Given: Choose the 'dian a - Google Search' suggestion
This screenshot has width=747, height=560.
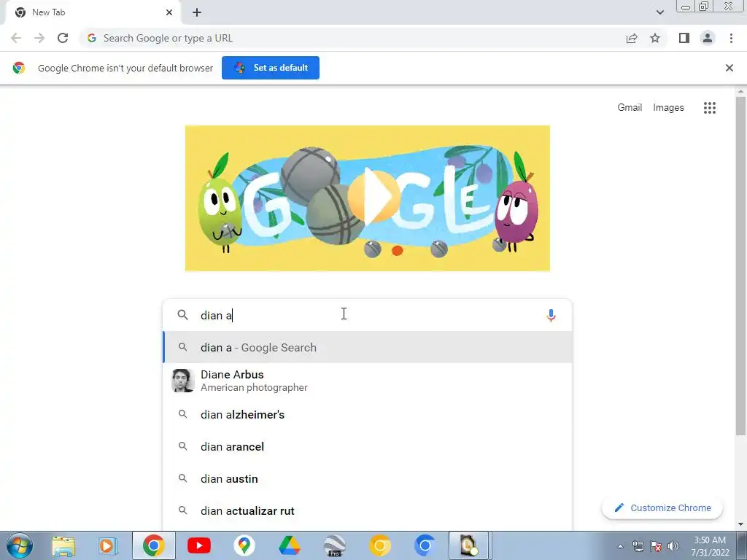Looking at the screenshot, I should [x=368, y=348].
